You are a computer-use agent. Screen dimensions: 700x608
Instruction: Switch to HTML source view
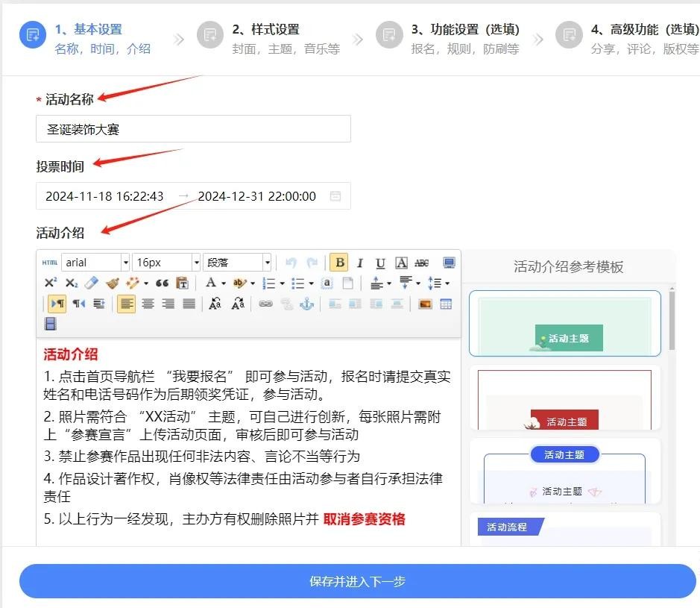click(49, 263)
